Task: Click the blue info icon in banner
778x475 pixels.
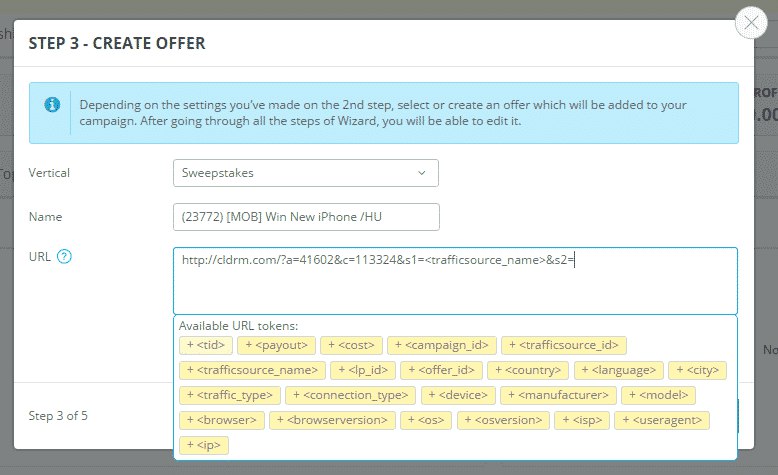Action: click(52, 104)
